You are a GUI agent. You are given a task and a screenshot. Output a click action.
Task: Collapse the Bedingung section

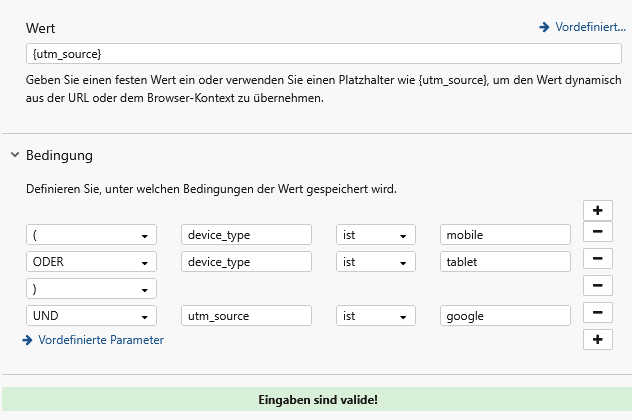point(15,156)
